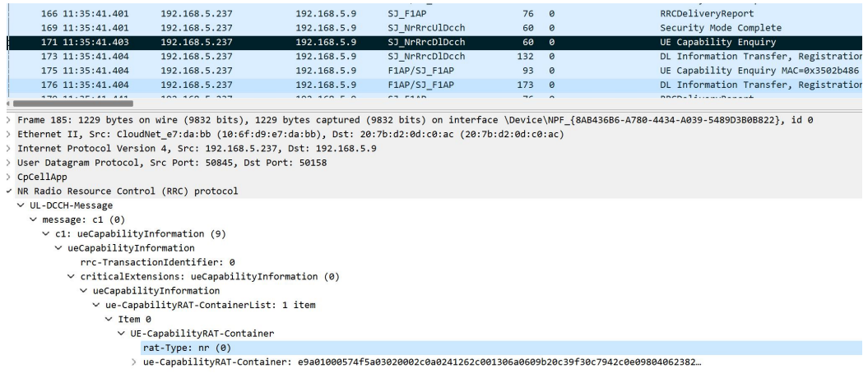Collapse NR Radio Resource Control protocol tree
The image size is (868, 378).
[x=8, y=191]
